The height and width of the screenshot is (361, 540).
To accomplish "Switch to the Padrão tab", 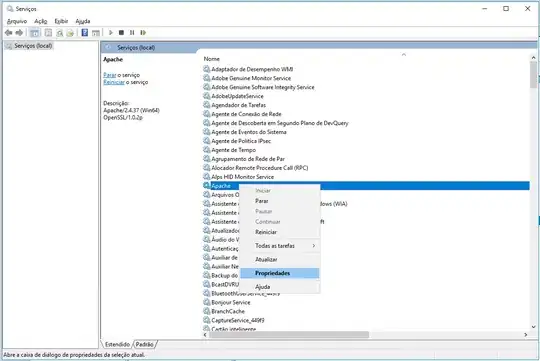I will (145, 344).
